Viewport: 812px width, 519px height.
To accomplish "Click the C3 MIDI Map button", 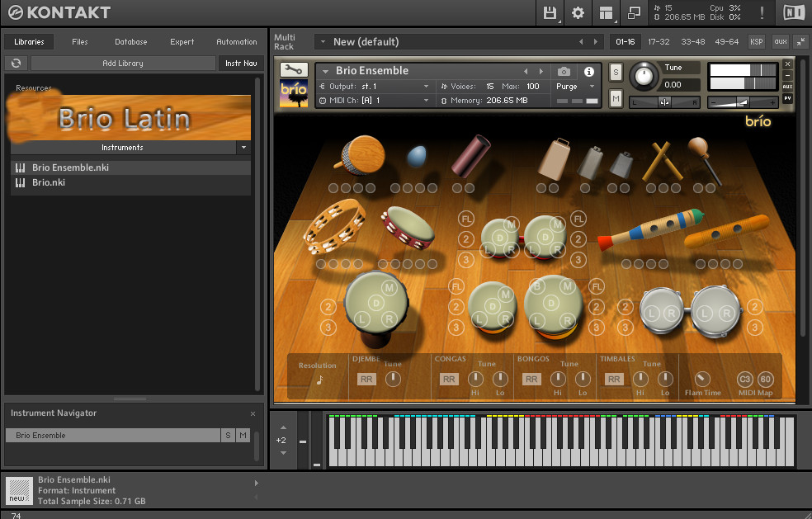I will [744, 380].
